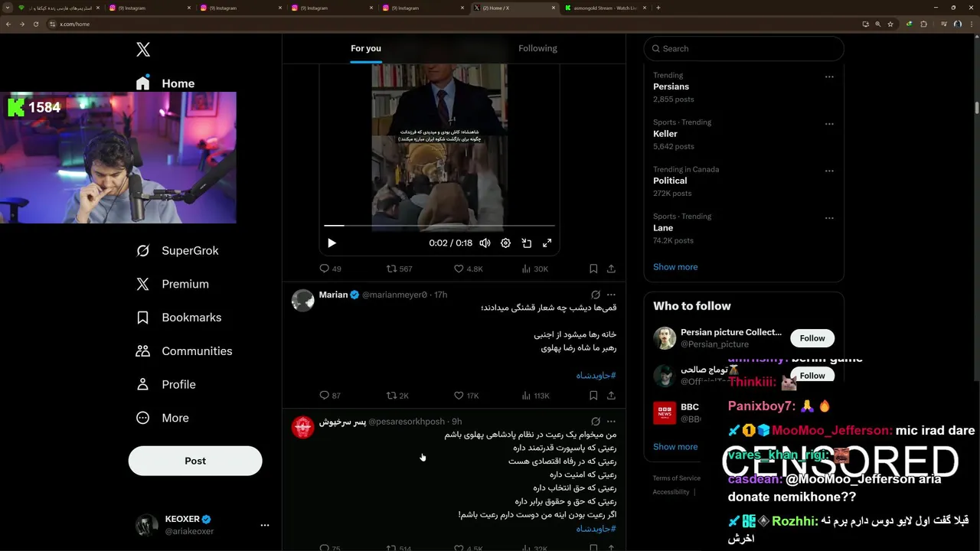Reload the page in browser
Viewport: 980px width, 551px height.
(35, 24)
